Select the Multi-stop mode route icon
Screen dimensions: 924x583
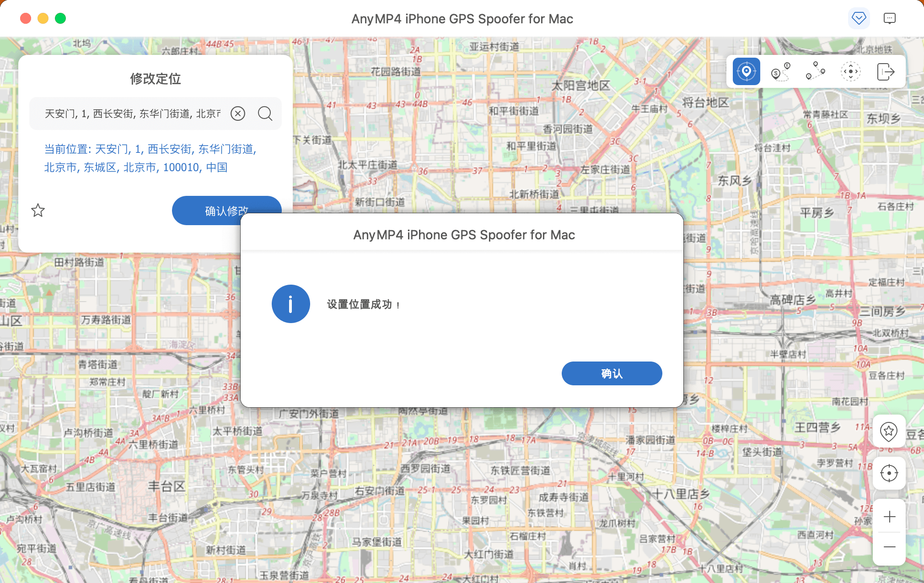(816, 71)
